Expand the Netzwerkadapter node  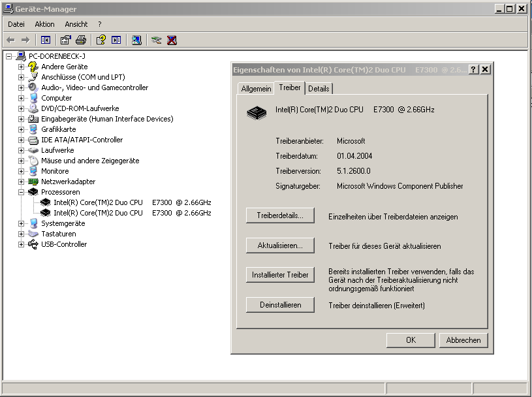click(x=21, y=182)
